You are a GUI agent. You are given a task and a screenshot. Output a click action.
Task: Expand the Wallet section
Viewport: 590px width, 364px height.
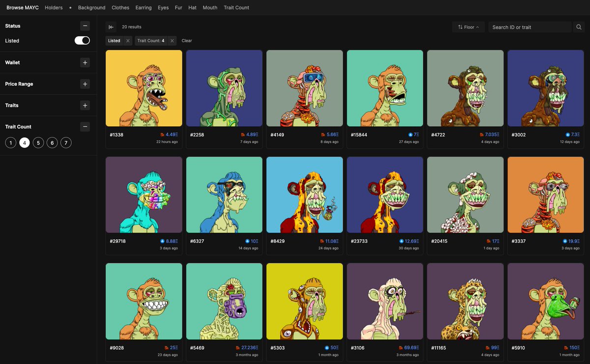pyautogui.click(x=85, y=62)
